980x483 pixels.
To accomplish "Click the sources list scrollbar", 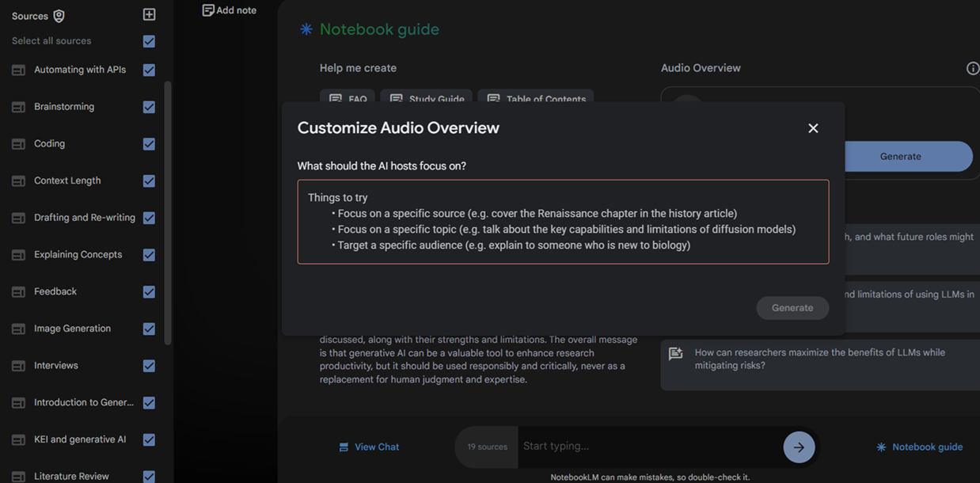I will (x=167, y=214).
